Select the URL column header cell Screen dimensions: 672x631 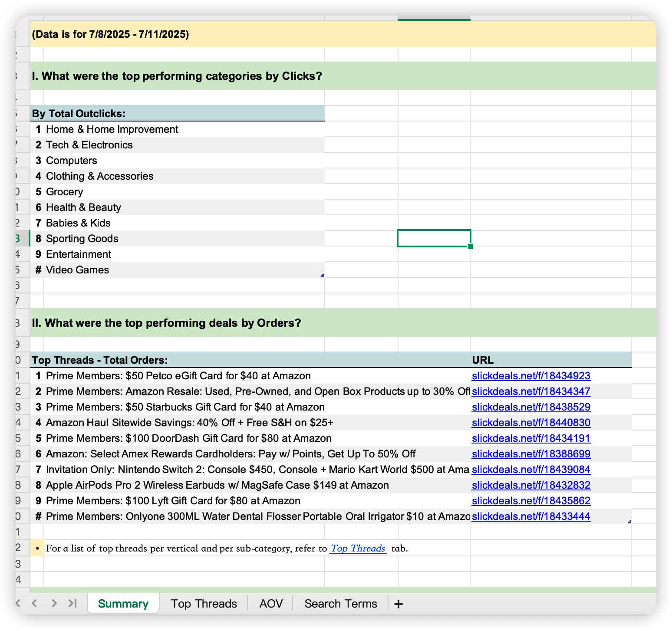[x=551, y=360]
